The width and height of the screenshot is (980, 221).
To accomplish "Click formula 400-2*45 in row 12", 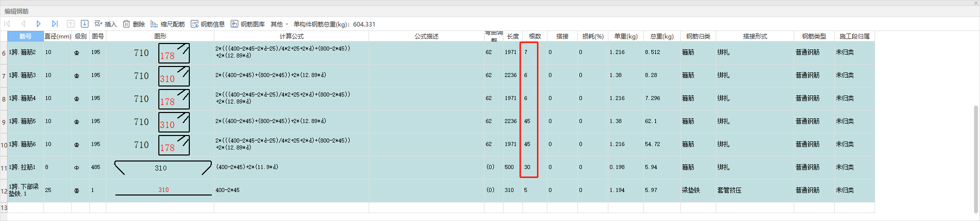I will [291, 190].
